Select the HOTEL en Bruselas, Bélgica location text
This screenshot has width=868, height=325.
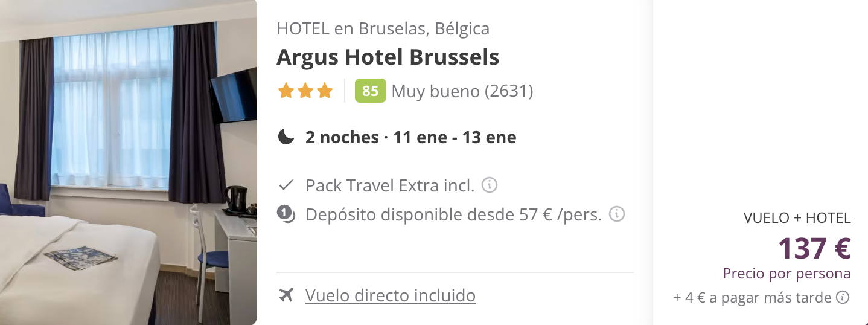(383, 28)
